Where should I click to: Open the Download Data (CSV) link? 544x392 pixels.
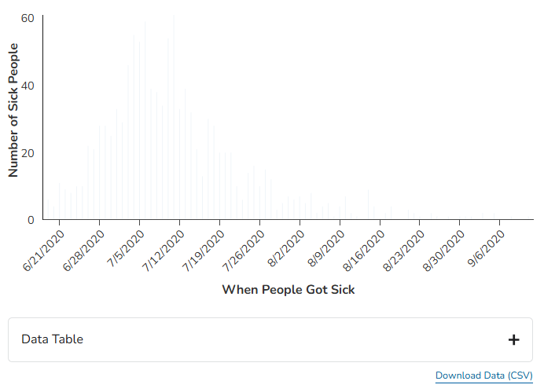(483, 376)
